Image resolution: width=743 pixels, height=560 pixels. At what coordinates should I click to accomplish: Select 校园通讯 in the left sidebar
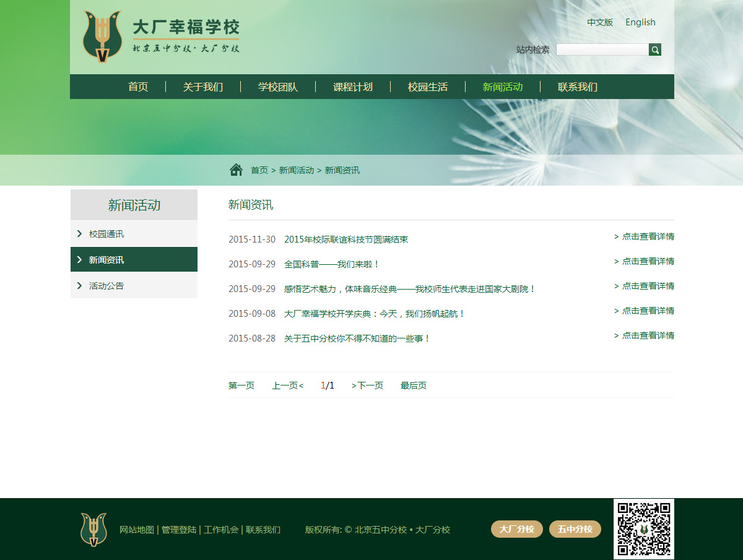(x=105, y=233)
